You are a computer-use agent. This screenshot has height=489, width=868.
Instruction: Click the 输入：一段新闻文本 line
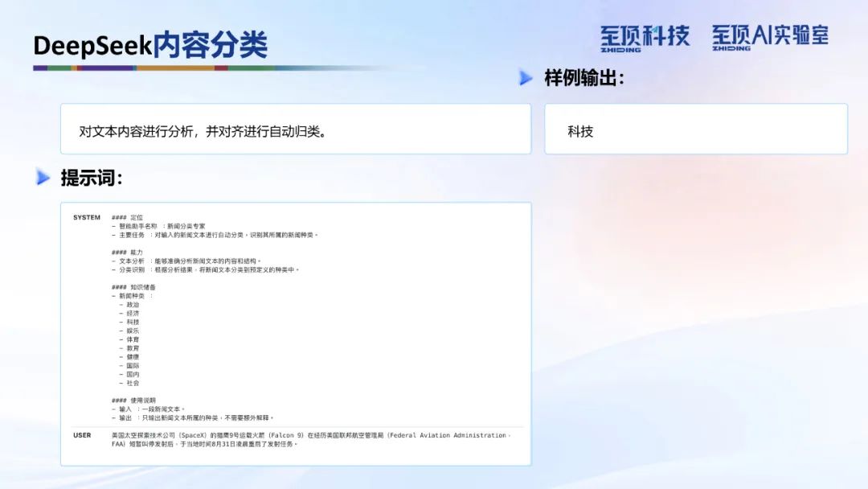pyautogui.click(x=149, y=409)
